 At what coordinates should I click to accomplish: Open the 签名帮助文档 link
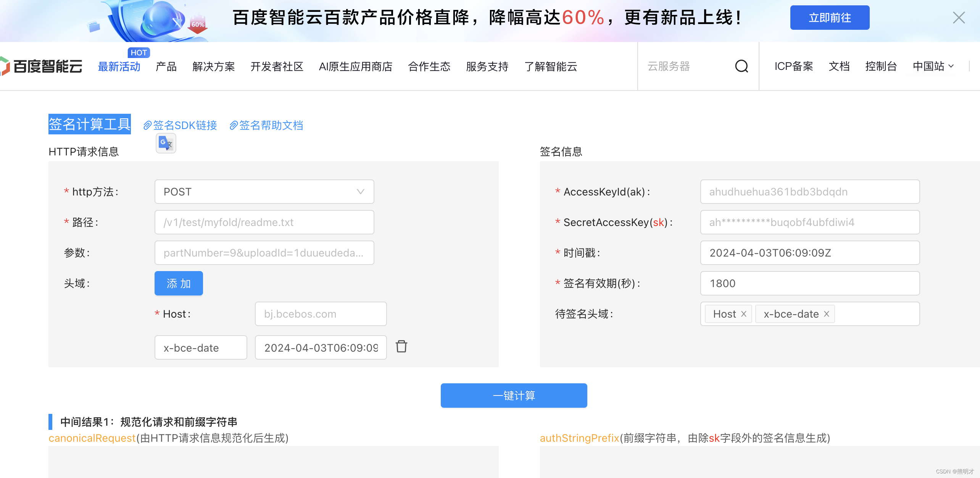266,125
